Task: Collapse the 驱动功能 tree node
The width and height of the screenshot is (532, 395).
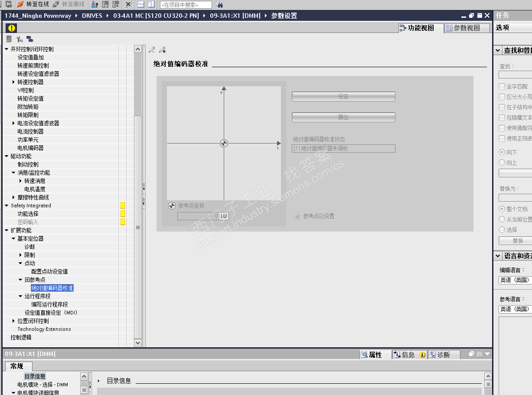Action: click(7, 156)
